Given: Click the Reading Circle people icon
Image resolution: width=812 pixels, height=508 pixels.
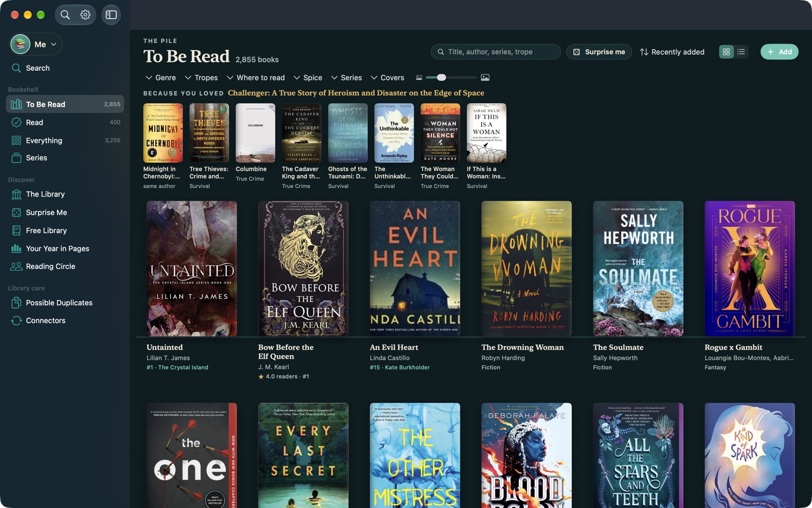Looking at the screenshot, I should coord(16,266).
